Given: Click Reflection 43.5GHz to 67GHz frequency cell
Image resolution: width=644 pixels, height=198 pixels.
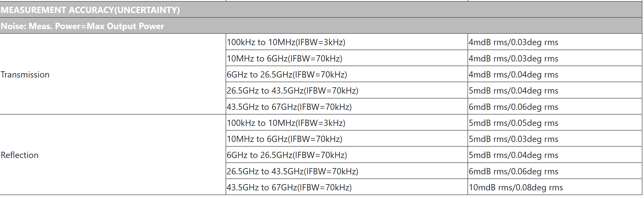Looking at the screenshot, I should click(289, 187).
